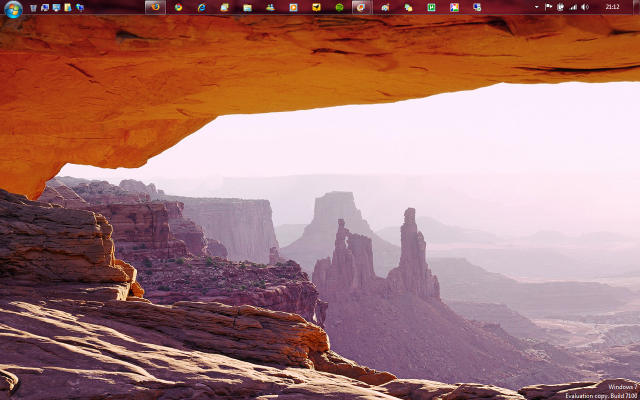This screenshot has width=640, height=400.
Task: Open network signal tray icon
Action: tap(573, 7)
